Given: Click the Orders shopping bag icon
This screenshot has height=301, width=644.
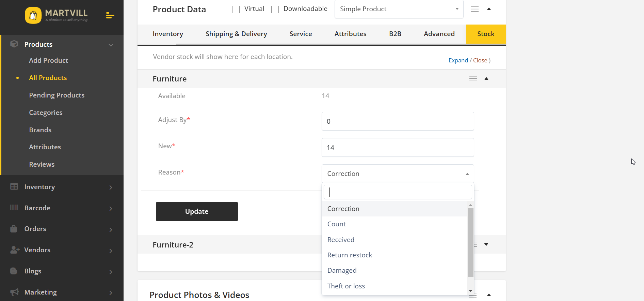Looking at the screenshot, I should click(x=14, y=229).
